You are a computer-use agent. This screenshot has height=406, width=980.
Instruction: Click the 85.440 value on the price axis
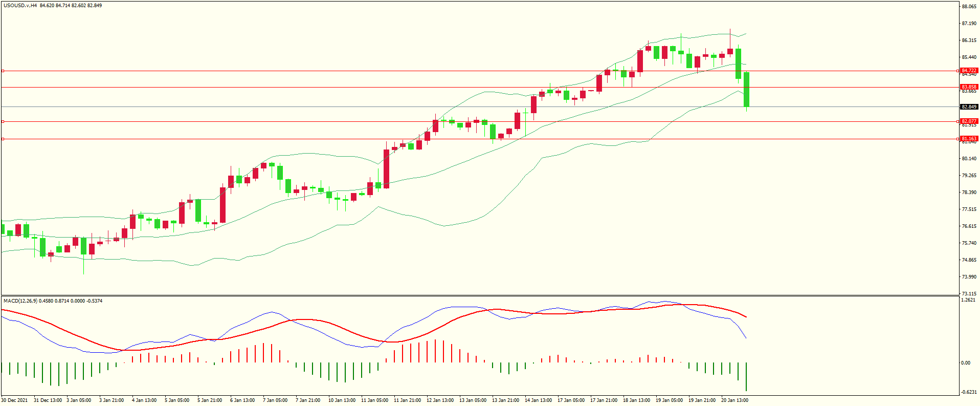(969, 57)
